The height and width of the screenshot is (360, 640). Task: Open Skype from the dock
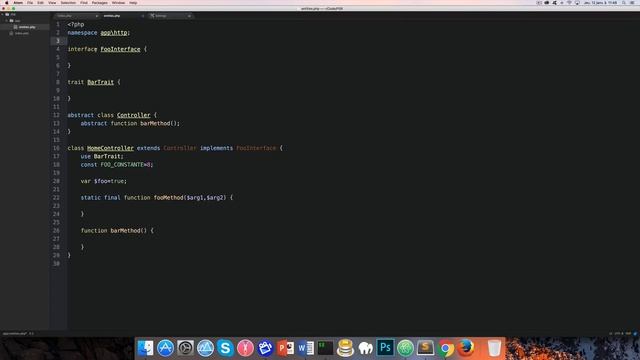pos(225,348)
